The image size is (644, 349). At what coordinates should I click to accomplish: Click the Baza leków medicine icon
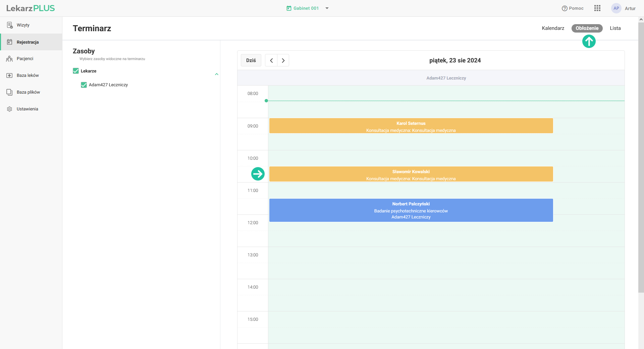point(9,76)
